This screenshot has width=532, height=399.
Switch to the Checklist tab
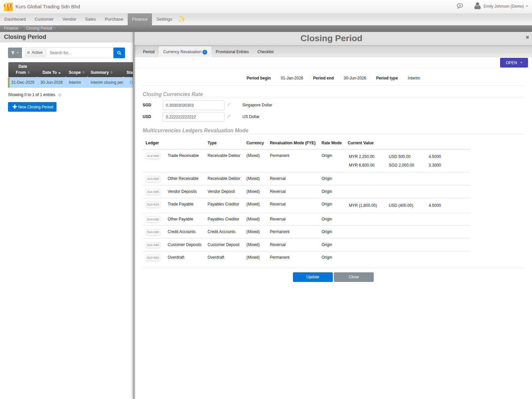pos(265,52)
